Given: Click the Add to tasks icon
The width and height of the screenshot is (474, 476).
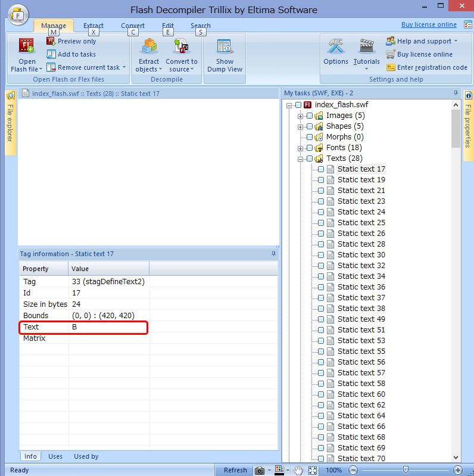Looking at the screenshot, I should click(x=51, y=54).
